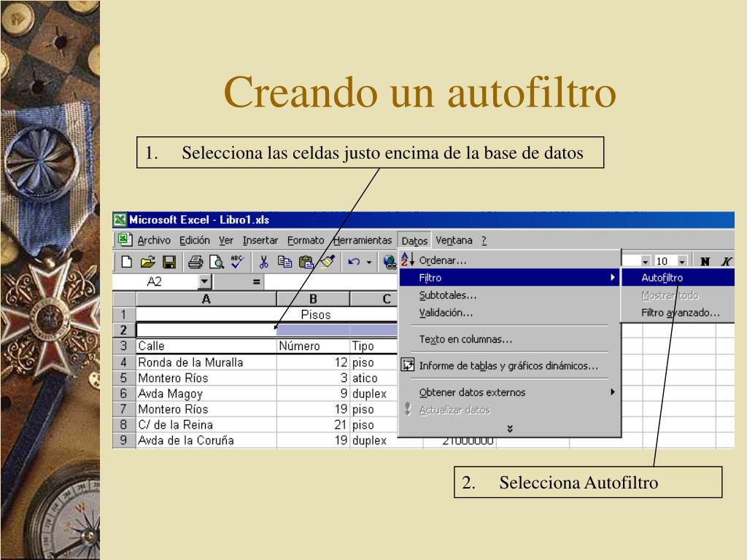Open the Archivo menu
The height and width of the screenshot is (560, 747).
154,240
